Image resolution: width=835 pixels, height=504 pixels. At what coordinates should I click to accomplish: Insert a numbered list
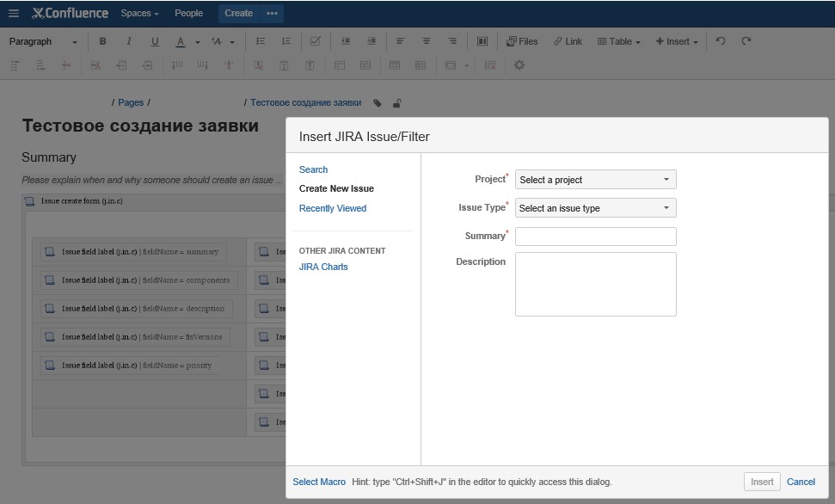[x=286, y=41]
